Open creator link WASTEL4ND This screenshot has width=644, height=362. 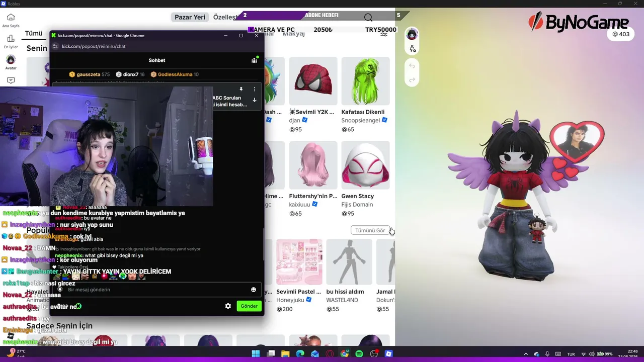point(342,300)
